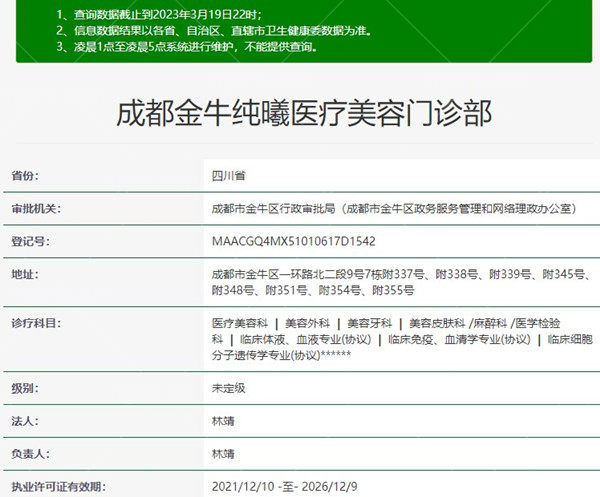Viewport: 600px width, 497px height.
Task: Click the 执业许可证有效期 label
Action: (58, 487)
